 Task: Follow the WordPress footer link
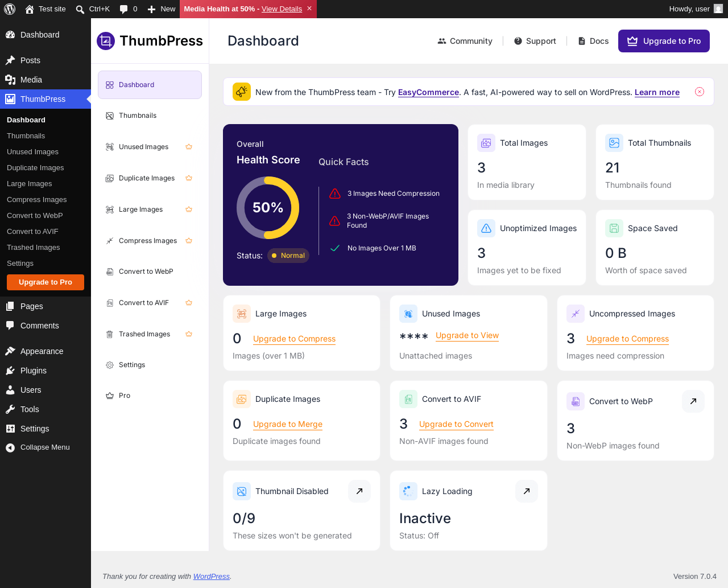click(x=212, y=577)
